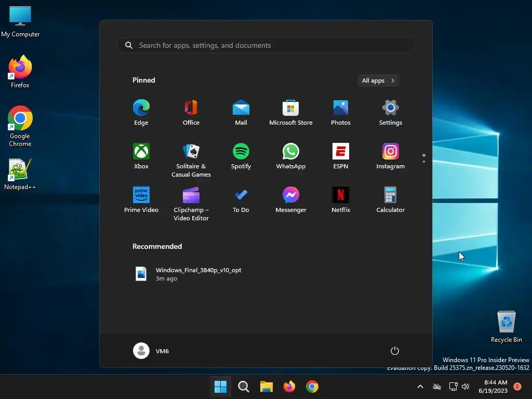This screenshot has height=399, width=532.
Task: Launch the Xbox app
Action: (x=141, y=156)
